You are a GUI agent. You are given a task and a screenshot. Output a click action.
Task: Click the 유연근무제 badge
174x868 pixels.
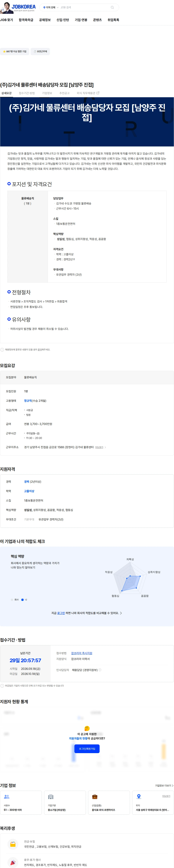coord(40,52)
